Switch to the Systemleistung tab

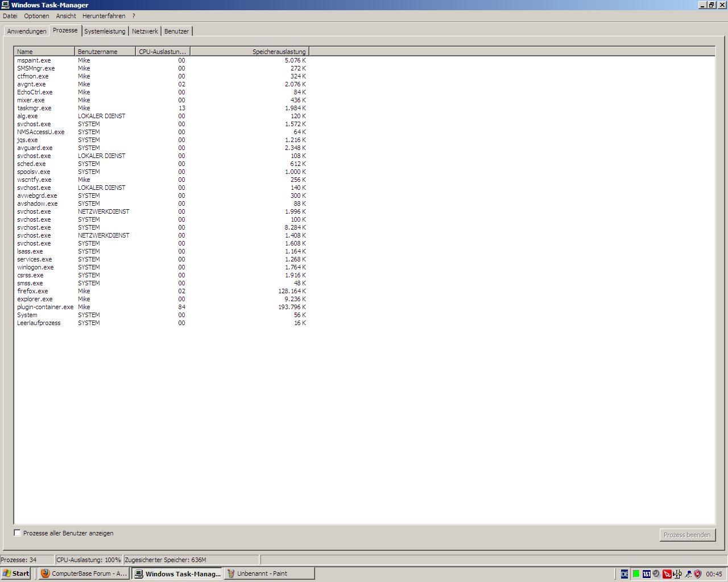coord(105,31)
